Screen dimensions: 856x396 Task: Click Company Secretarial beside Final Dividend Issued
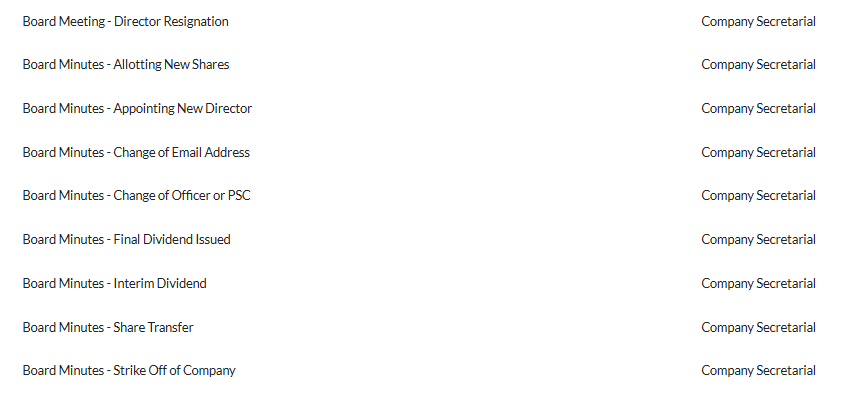(758, 239)
